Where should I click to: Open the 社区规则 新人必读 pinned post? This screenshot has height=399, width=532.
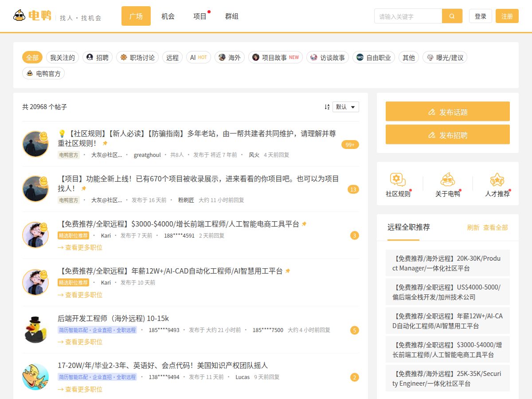(197, 138)
